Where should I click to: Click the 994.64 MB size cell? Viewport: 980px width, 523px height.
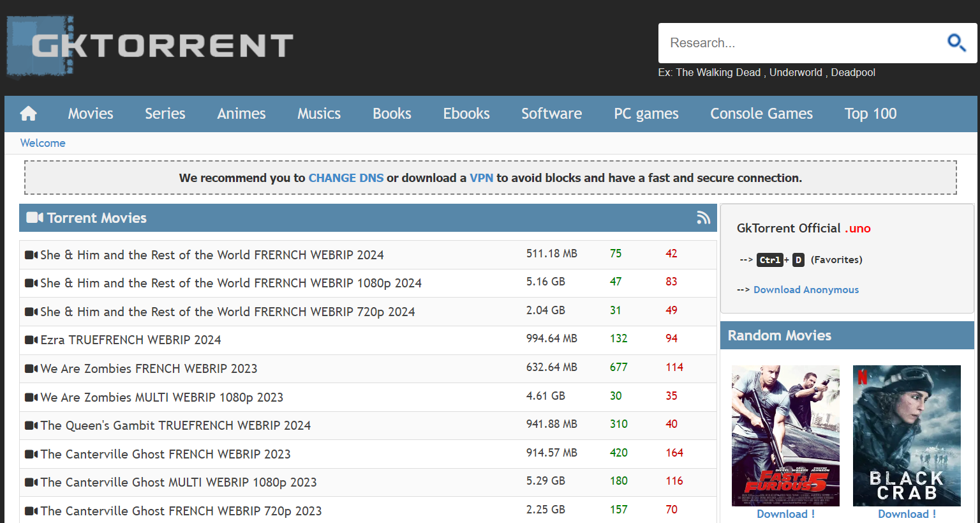[551, 338]
